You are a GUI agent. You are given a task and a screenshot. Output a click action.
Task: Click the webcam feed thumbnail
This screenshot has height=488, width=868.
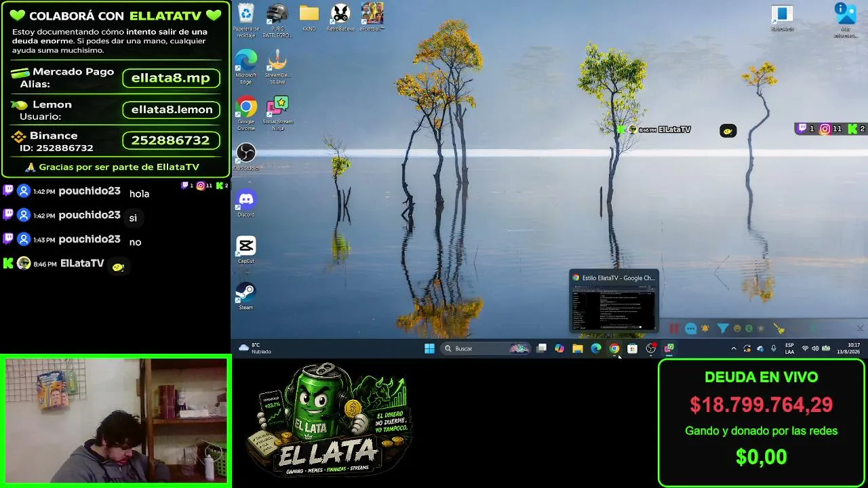point(116,420)
